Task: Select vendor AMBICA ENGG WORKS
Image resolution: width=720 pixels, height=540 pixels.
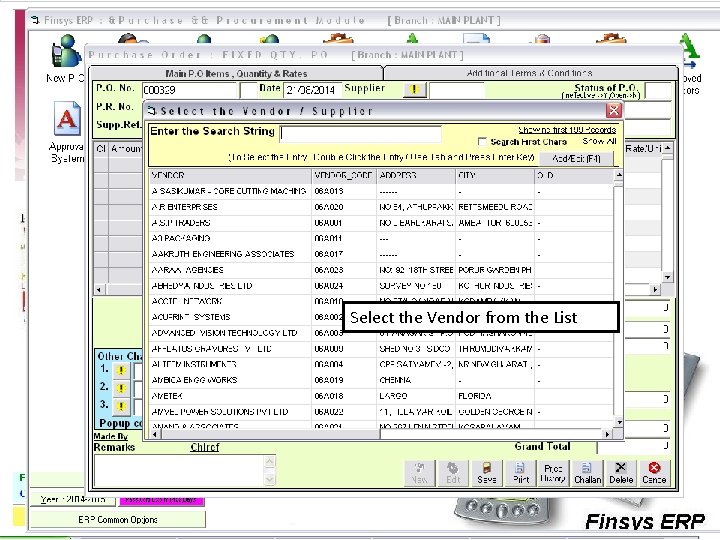Action: click(x=381, y=380)
